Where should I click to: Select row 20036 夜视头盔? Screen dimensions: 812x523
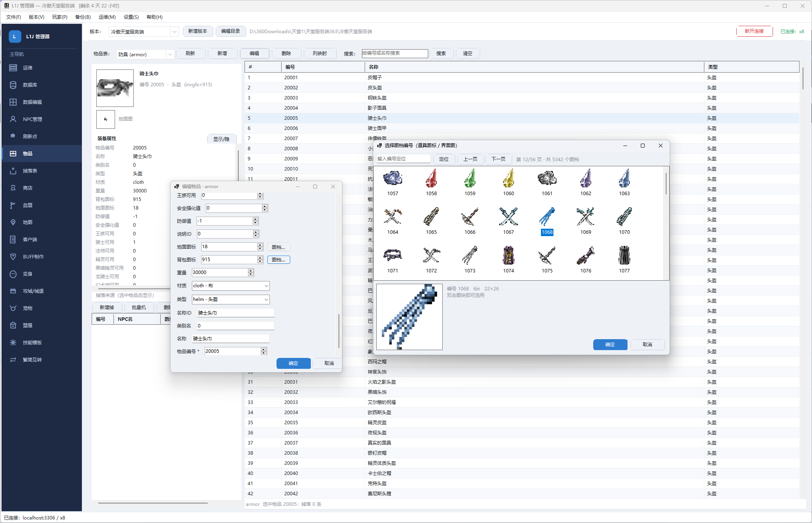click(x=522, y=432)
